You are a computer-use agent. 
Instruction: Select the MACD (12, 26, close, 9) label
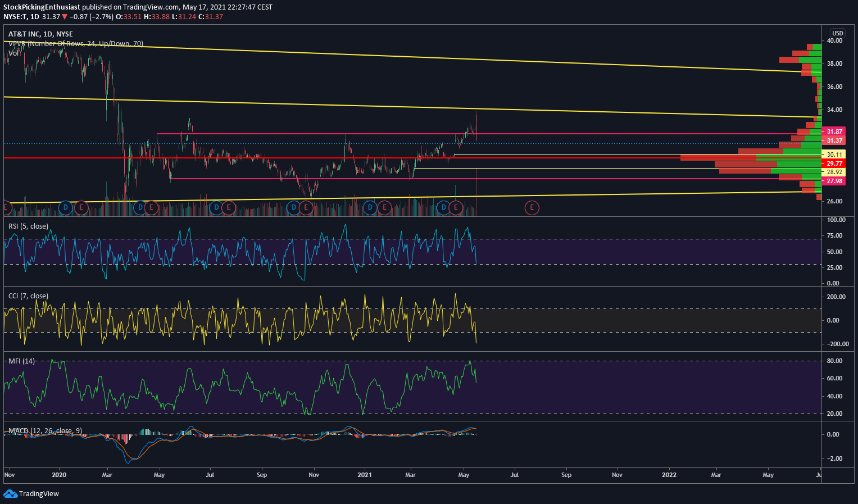point(45,431)
